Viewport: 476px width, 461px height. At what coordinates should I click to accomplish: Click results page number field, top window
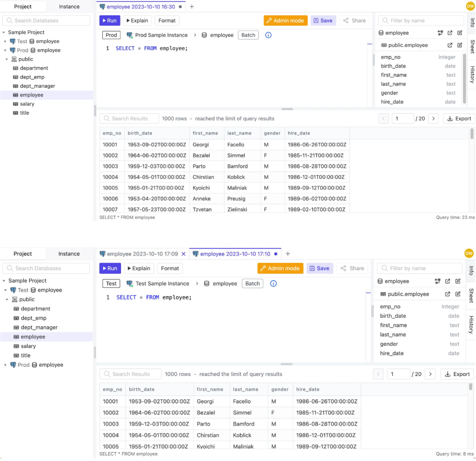point(403,119)
